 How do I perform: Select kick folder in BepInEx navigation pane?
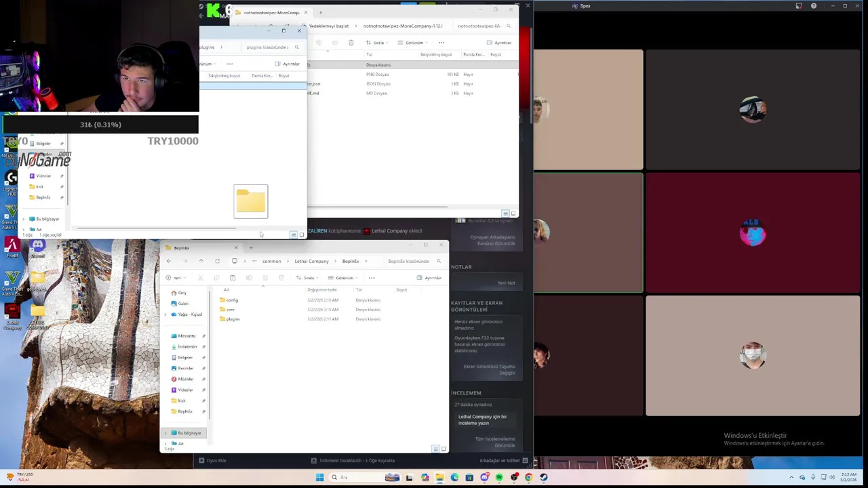[178, 401]
